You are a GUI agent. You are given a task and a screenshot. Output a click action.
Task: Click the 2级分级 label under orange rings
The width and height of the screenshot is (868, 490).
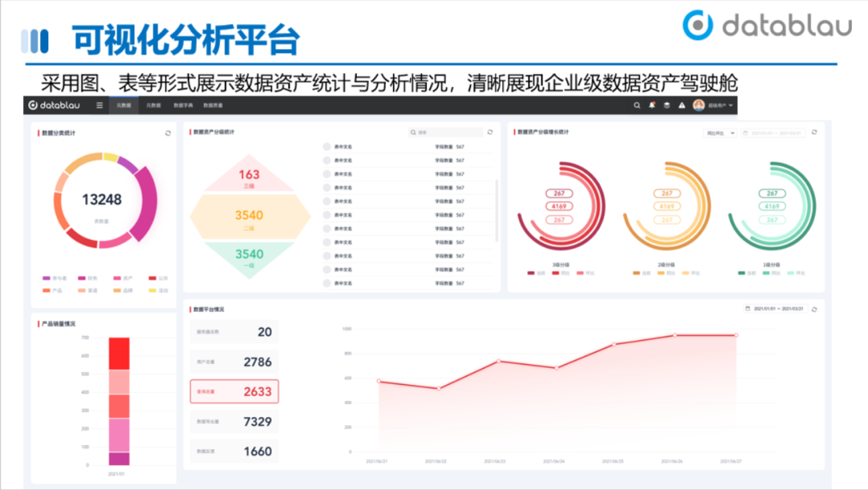coord(666,265)
